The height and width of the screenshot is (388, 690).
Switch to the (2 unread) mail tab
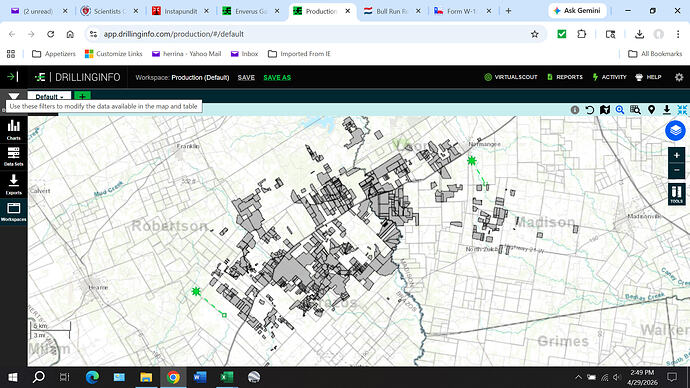(x=39, y=11)
